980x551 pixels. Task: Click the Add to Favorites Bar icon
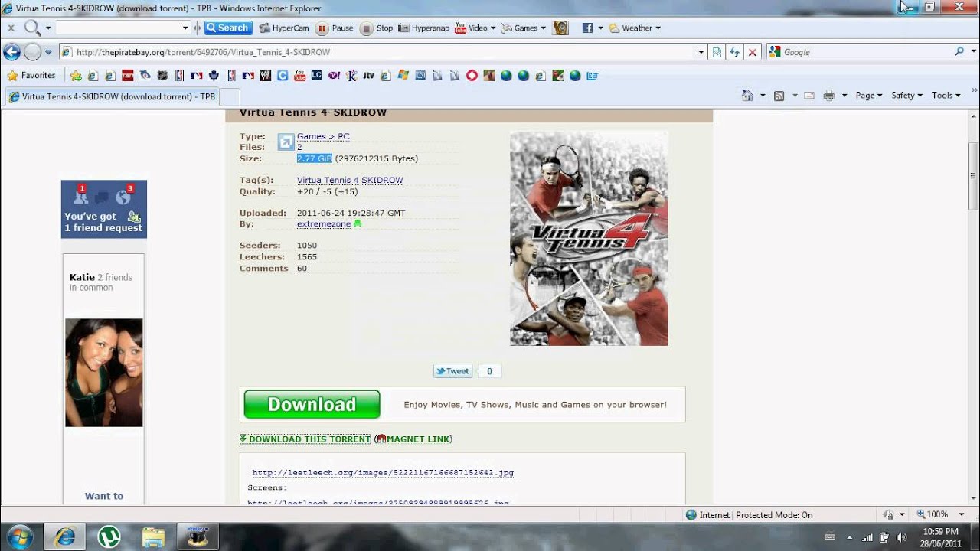click(x=76, y=76)
